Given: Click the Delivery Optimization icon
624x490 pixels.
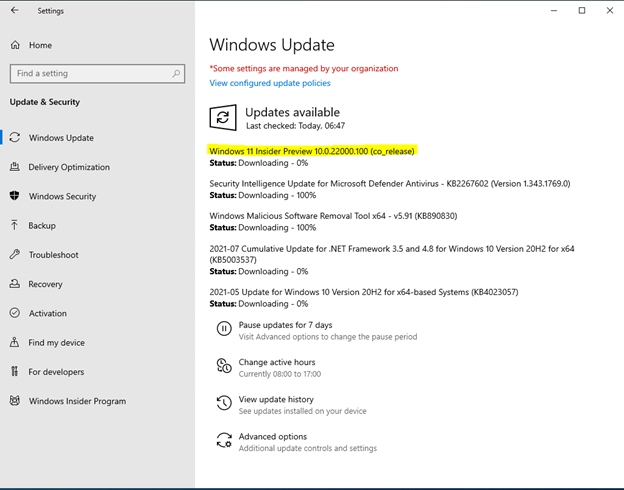Looking at the screenshot, I should [15, 167].
